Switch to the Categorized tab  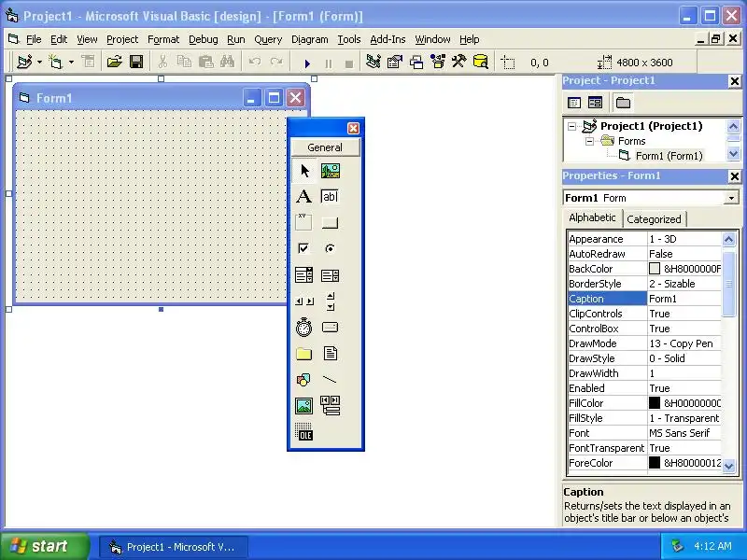pyautogui.click(x=654, y=219)
